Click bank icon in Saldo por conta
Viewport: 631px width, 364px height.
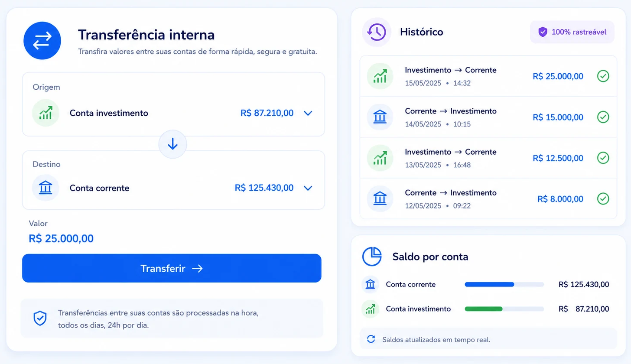tap(370, 285)
